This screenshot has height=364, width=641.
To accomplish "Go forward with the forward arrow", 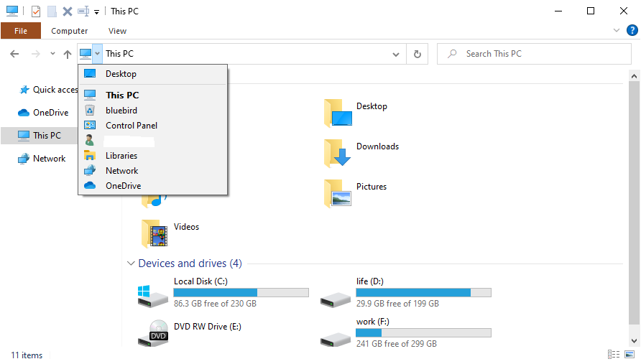I will click(36, 54).
